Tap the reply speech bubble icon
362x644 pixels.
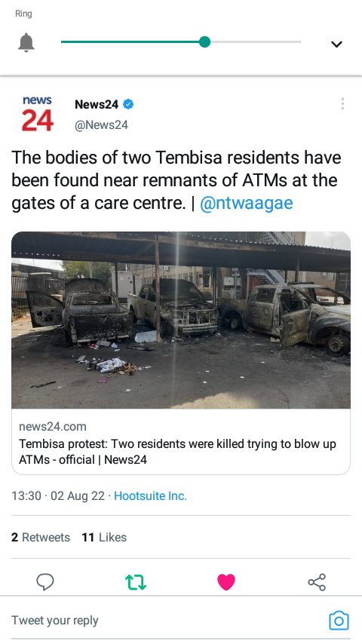coord(45,581)
